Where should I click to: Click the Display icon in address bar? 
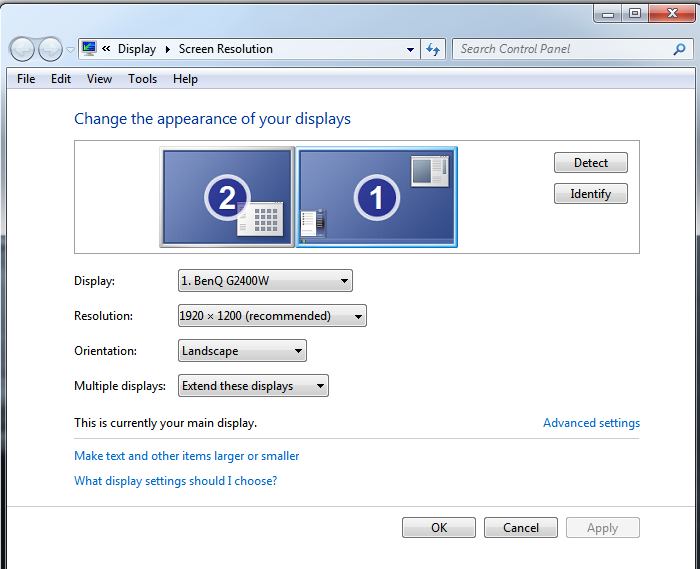click(x=89, y=49)
